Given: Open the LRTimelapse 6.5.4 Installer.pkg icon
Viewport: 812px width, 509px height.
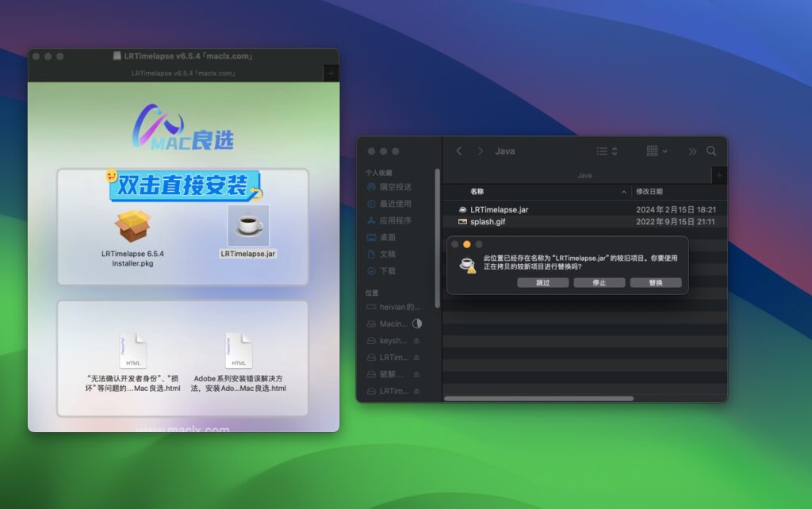Looking at the screenshot, I should pos(132,226).
